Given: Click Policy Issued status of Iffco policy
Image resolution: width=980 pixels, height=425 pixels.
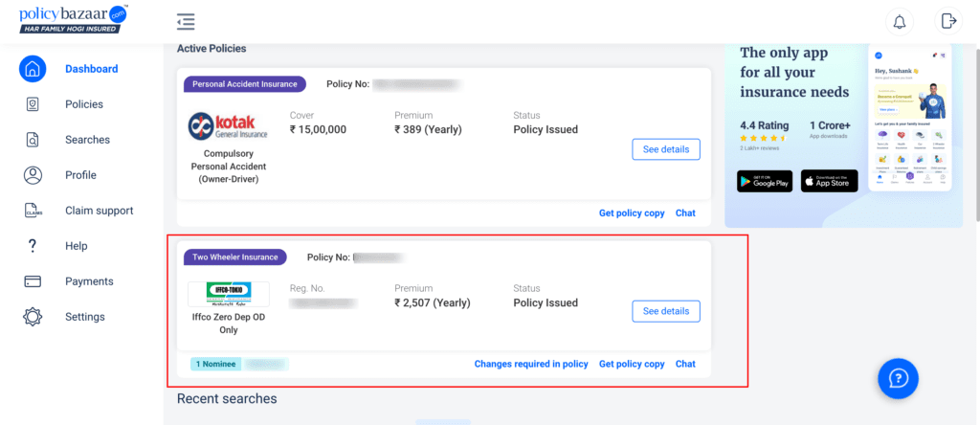Looking at the screenshot, I should point(546,302).
